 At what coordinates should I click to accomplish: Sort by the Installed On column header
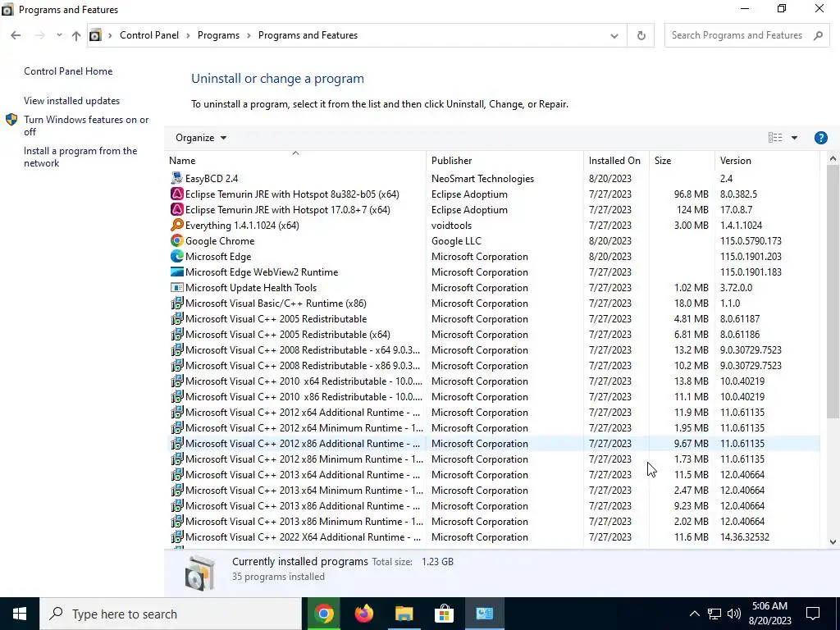pos(615,160)
